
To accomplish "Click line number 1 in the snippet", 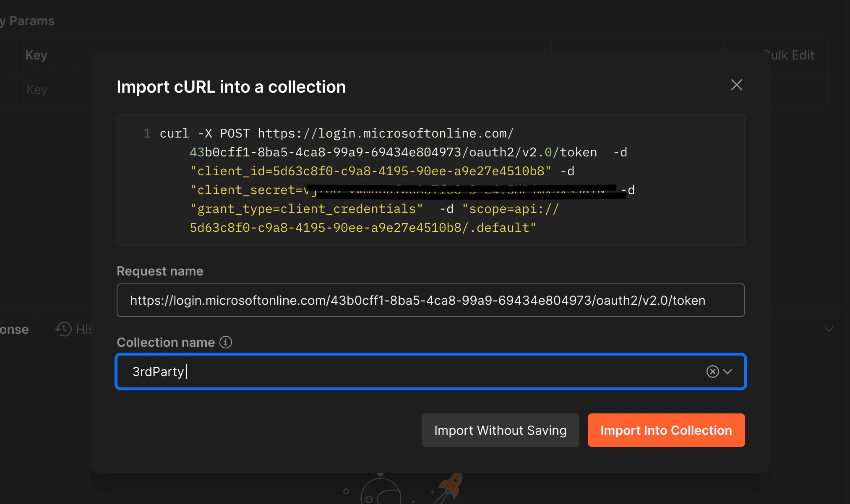I will (147, 133).
